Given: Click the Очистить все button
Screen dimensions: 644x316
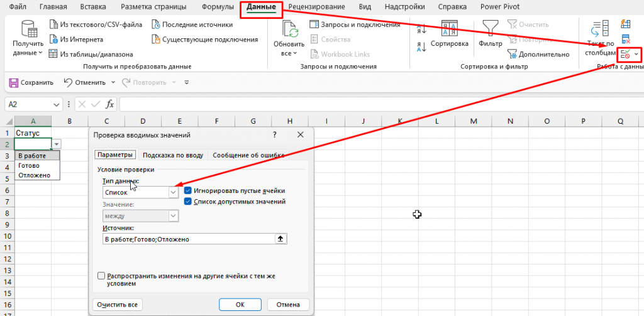Looking at the screenshot, I should click(x=117, y=304).
